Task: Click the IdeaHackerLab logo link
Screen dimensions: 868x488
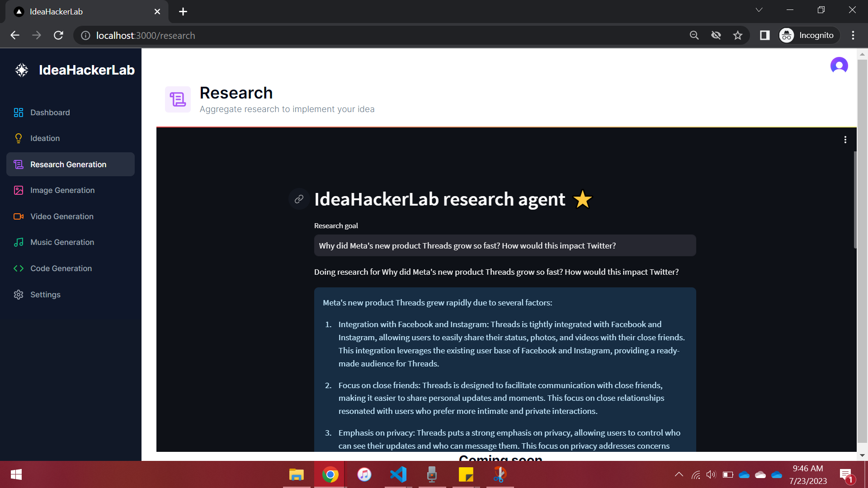Action: (x=75, y=70)
